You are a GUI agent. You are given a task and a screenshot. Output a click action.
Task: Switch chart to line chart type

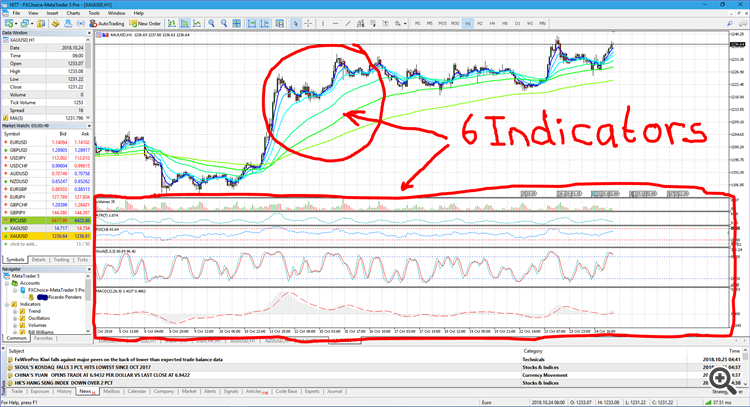point(197,23)
